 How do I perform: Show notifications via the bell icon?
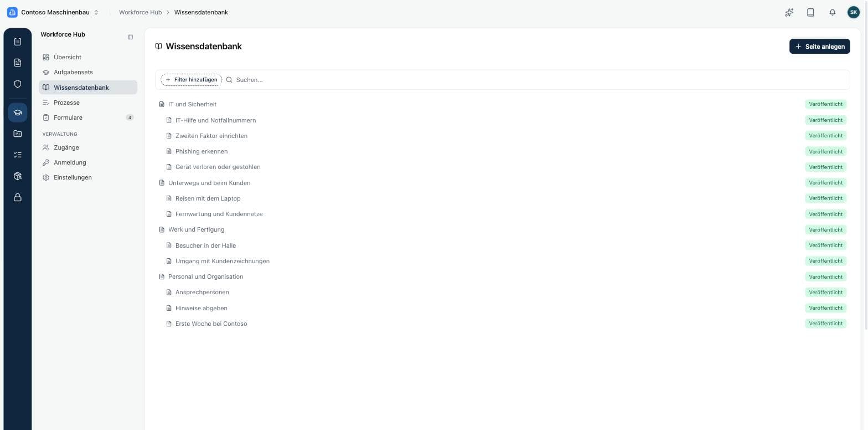tap(832, 12)
